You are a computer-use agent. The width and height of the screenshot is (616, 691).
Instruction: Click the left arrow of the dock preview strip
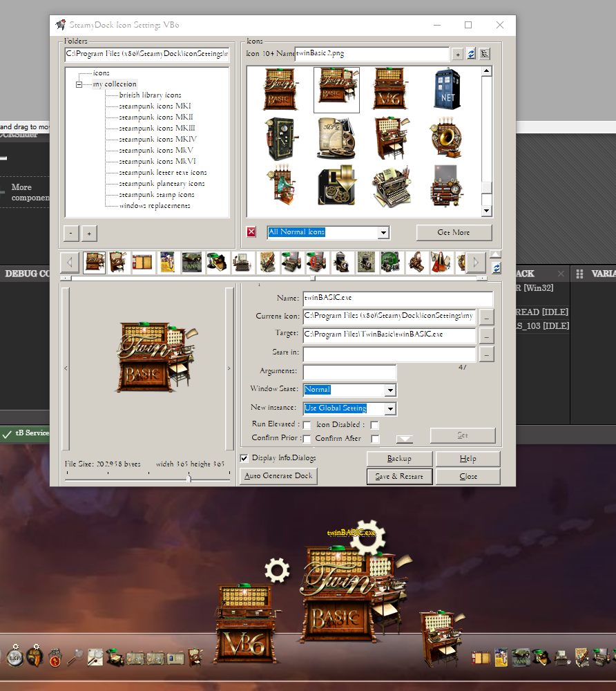click(x=70, y=262)
